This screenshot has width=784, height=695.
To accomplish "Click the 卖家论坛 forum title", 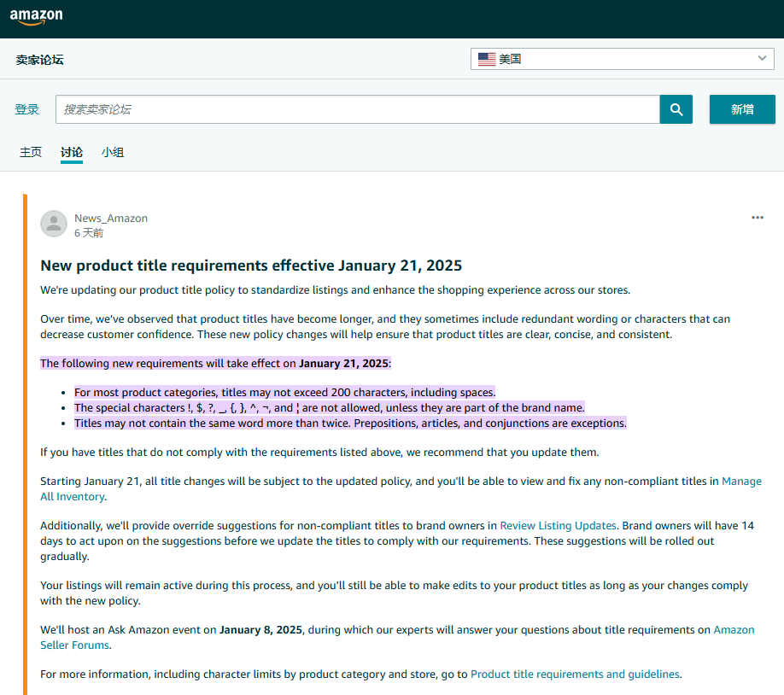I will pos(39,60).
